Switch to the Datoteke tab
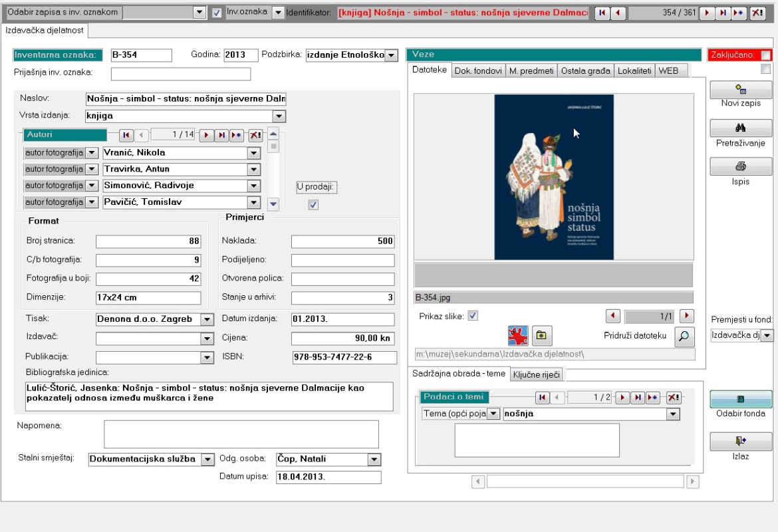The image size is (778, 532). tap(430, 70)
